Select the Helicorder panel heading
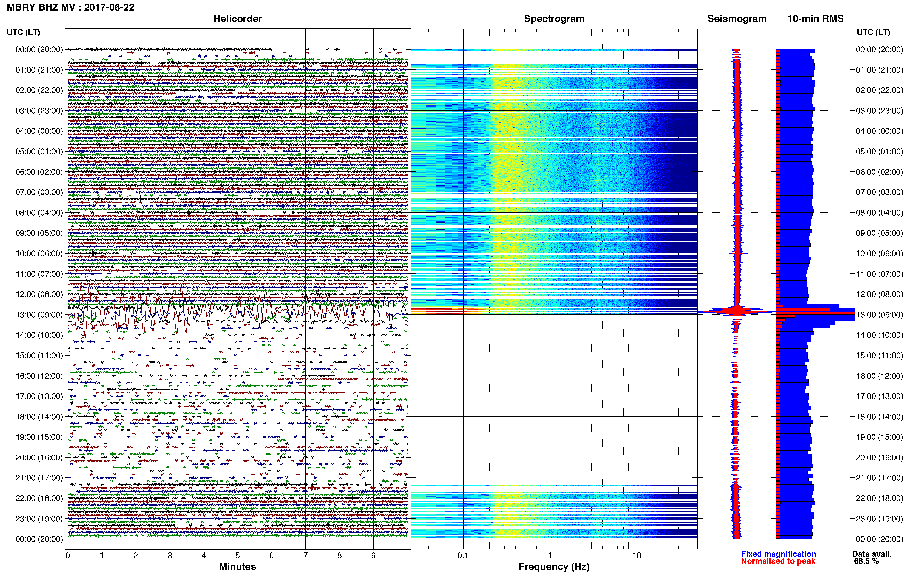Screen dimensions: 924x578 [x=238, y=18]
